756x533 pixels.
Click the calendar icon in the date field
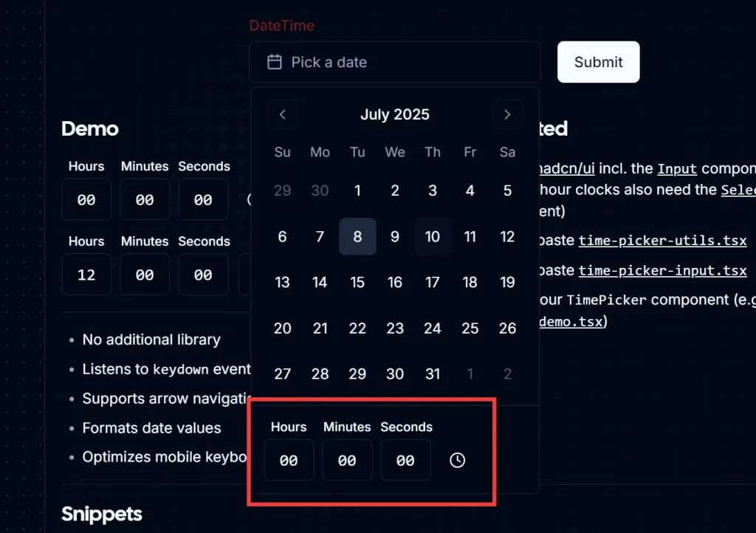point(272,62)
